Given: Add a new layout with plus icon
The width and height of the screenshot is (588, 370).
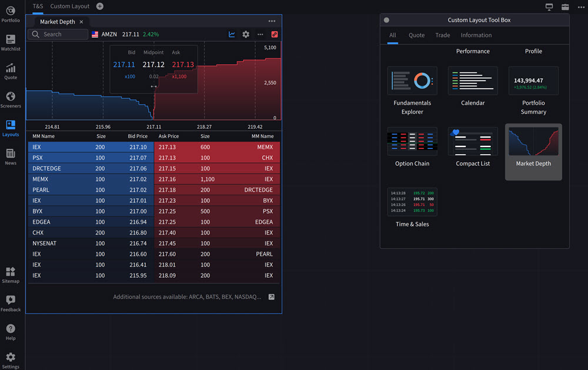Looking at the screenshot, I should 99,6.
